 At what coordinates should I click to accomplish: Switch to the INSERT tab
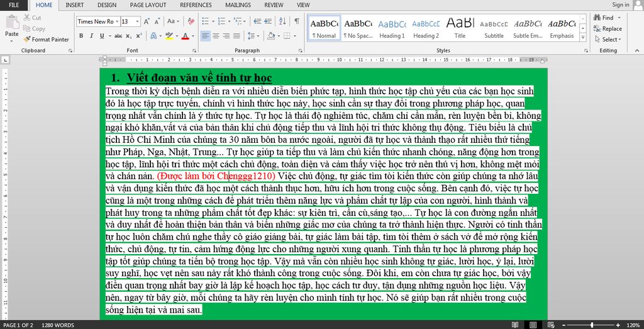75,5
